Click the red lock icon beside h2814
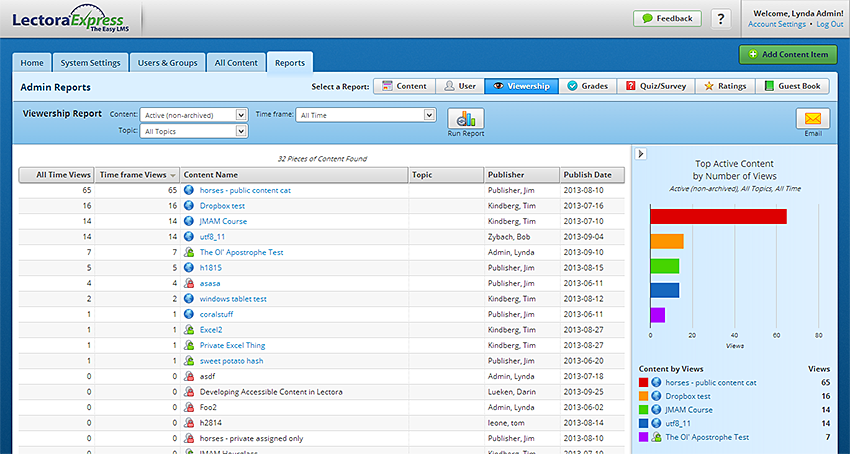Image resolution: width=850 pixels, height=454 pixels. pos(189,423)
